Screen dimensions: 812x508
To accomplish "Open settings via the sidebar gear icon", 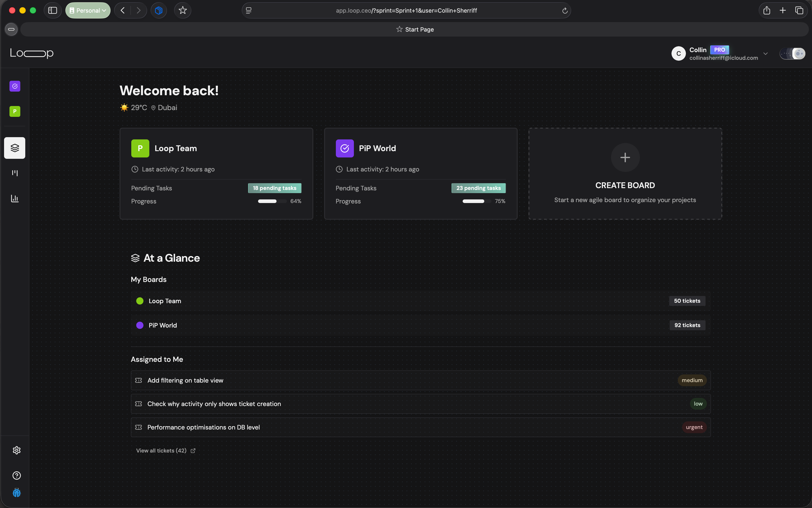I will [x=16, y=450].
